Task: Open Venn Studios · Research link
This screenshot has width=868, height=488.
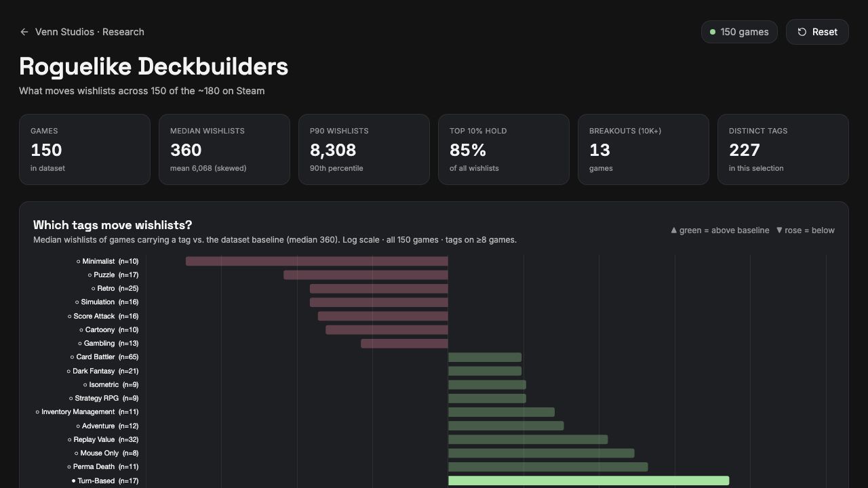Action: pos(90,32)
